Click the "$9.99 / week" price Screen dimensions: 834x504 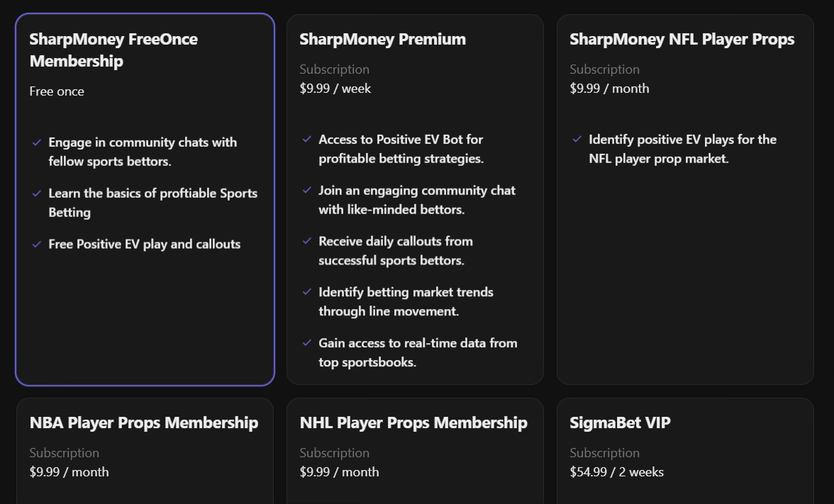pos(335,89)
